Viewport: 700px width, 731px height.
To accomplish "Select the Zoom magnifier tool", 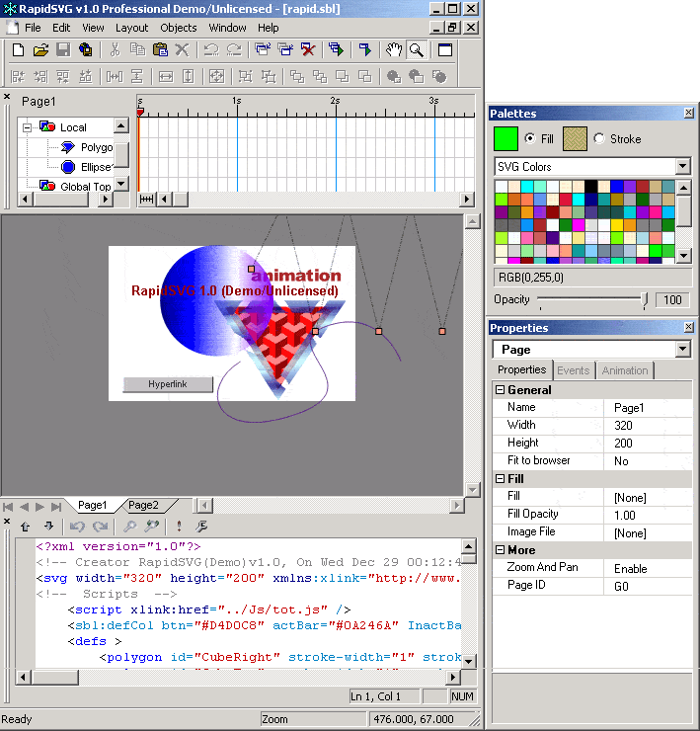I will pyautogui.click(x=417, y=49).
